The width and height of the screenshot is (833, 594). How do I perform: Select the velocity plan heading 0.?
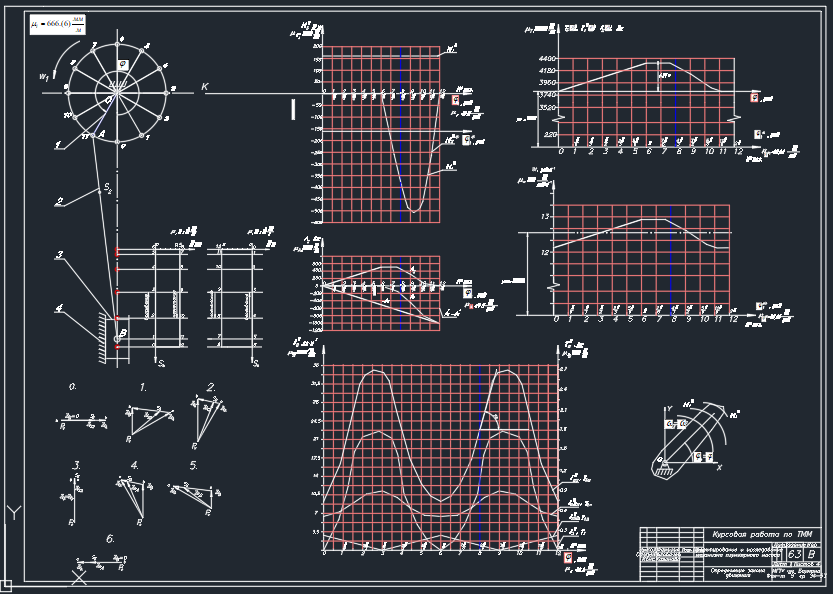(x=73, y=387)
